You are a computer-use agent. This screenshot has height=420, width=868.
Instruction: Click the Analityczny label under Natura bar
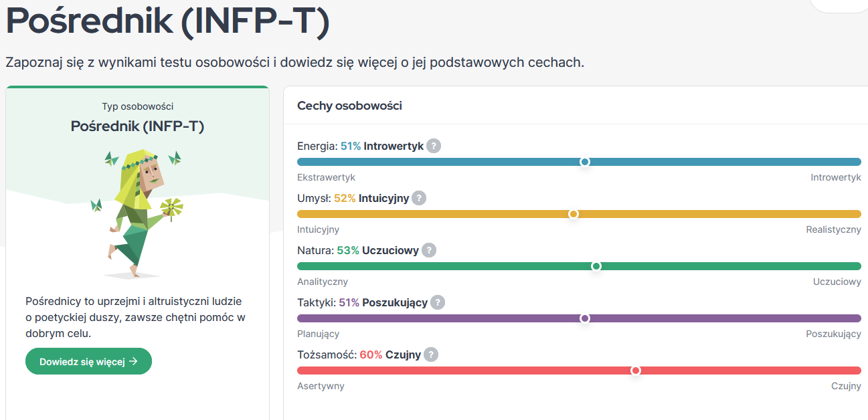coord(323,282)
